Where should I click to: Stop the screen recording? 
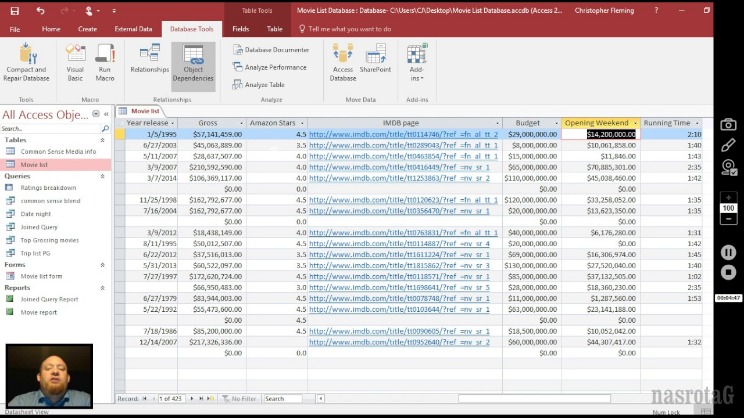[x=728, y=272]
